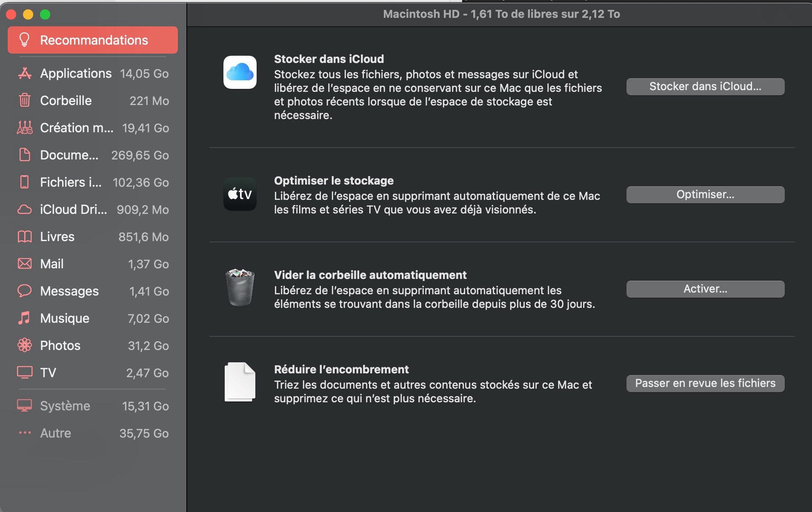Click the TV size 2,47 Go
Viewport: 812px width, 512px height.
coord(148,373)
